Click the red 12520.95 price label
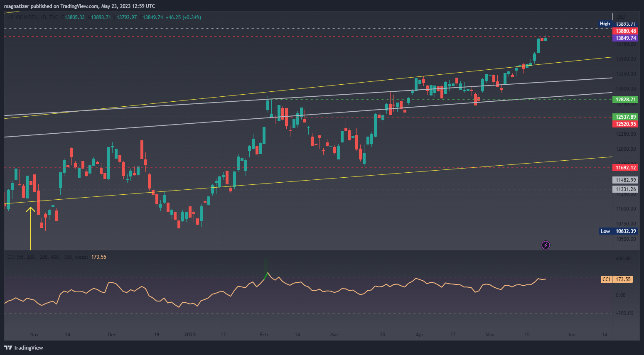The height and width of the screenshot is (355, 644). coord(625,124)
